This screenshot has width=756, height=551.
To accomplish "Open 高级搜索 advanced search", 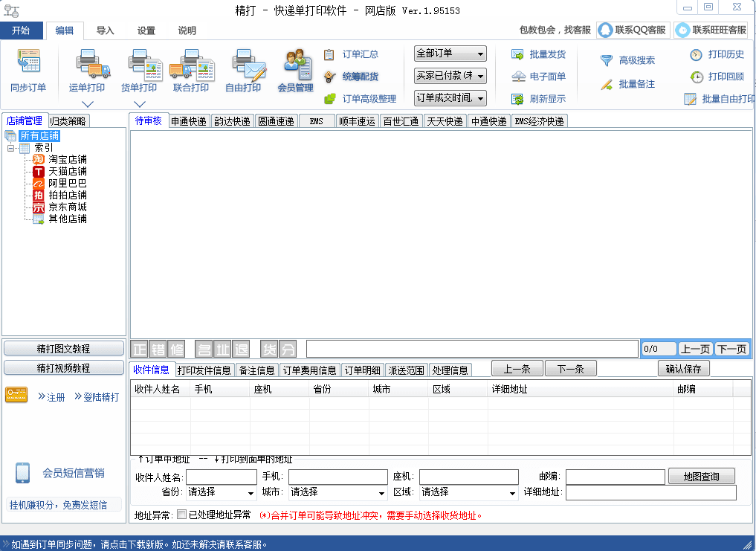I will [627, 60].
